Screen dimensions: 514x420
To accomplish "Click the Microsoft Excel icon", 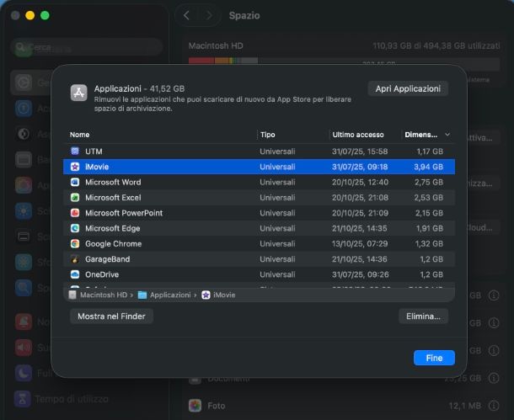I will pos(75,198).
